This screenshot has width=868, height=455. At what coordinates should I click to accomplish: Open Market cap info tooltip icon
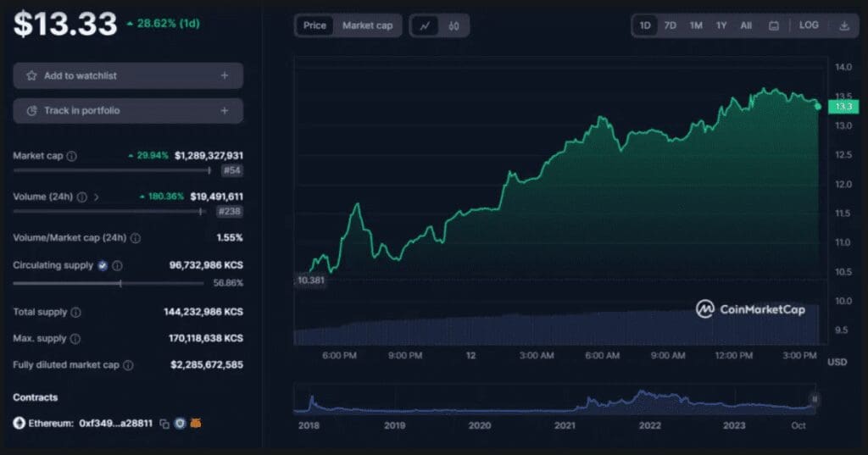[x=72, y=156]
